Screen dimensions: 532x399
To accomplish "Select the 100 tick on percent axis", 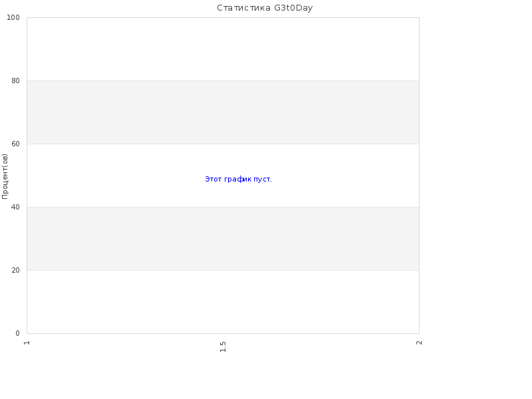I will pyautogui.click(x=13, y=18).
